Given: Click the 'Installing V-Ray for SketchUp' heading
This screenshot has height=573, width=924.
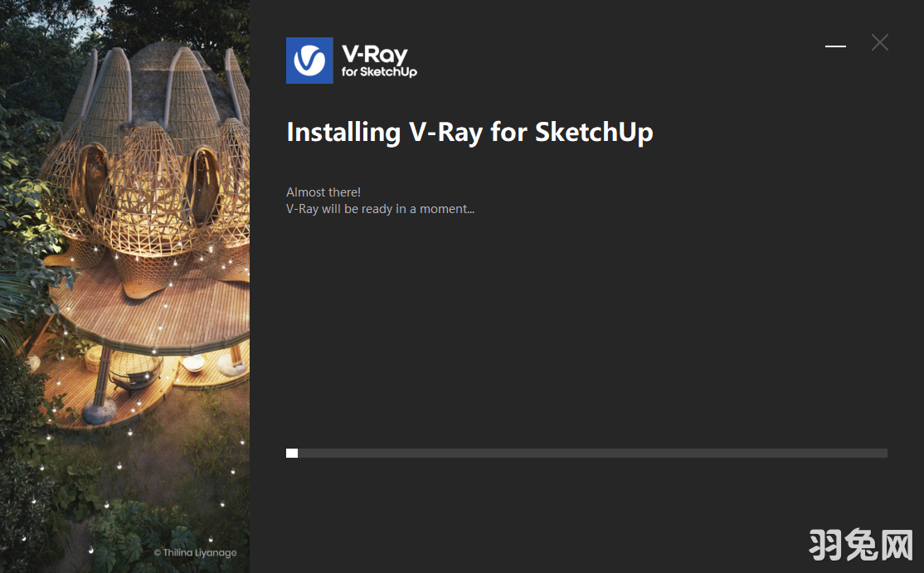Looking at the screenshot, I should coord(469,131).
